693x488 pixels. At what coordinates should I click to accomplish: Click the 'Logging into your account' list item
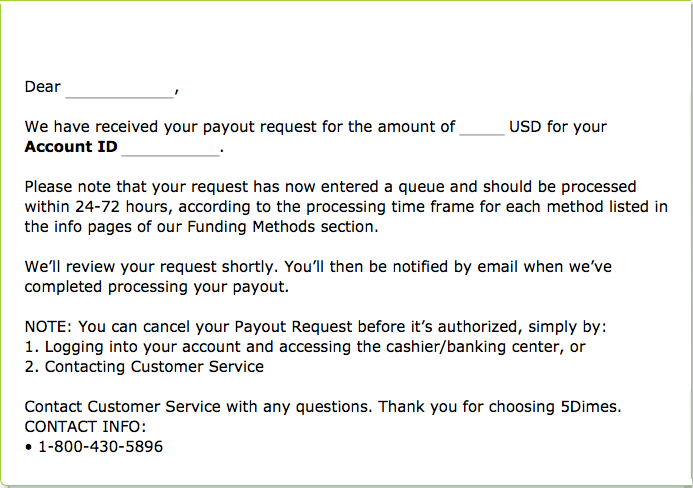(305, 347)
